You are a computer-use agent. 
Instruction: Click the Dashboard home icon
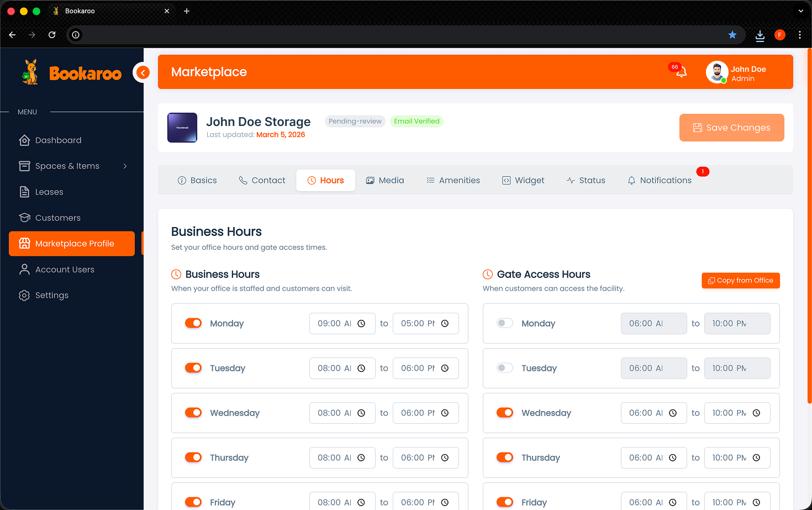pos(24,140)
